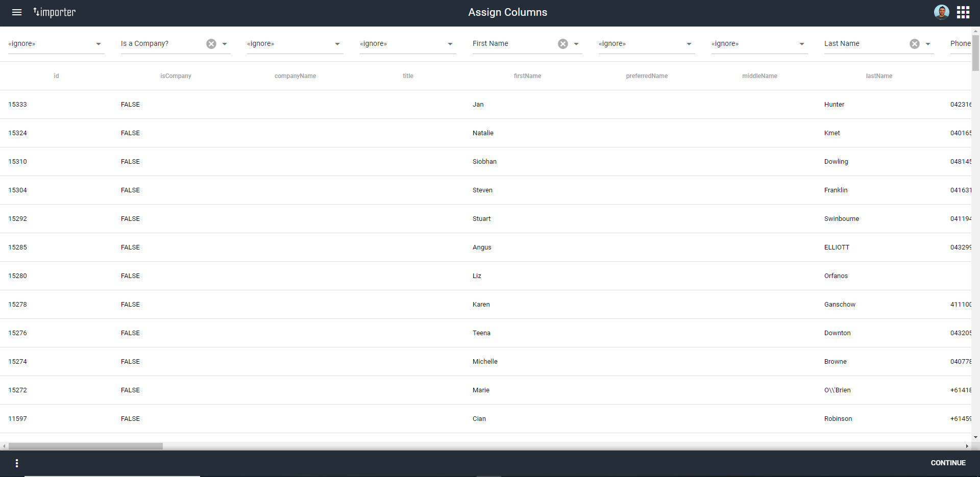Open the hamburger navigation menu
This screenshot has width=980, height=477.
(x=17, y=12)
